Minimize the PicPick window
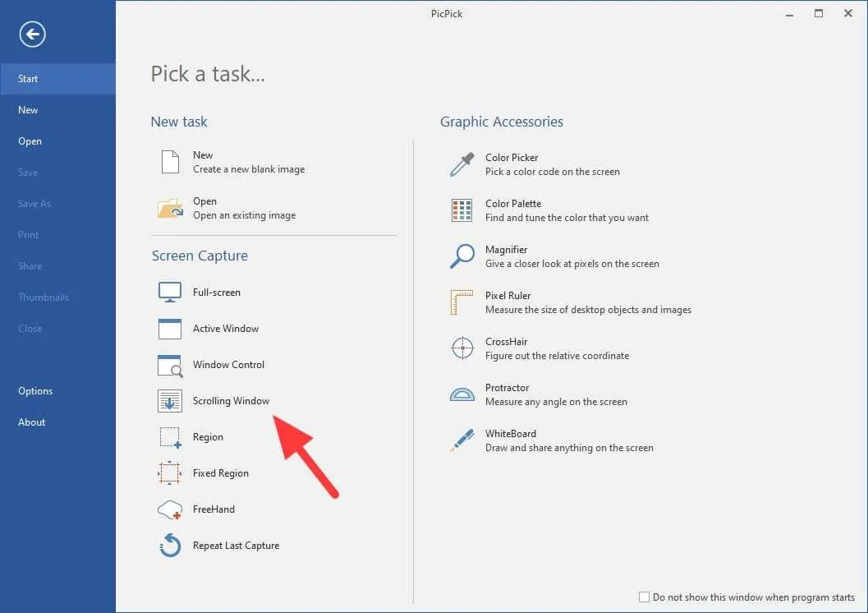 click(789, 14)
